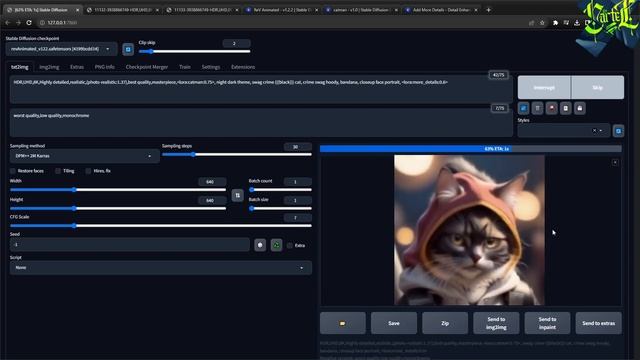
Task: Open the Checkpoint Merger tab
Action: [147, 67]
